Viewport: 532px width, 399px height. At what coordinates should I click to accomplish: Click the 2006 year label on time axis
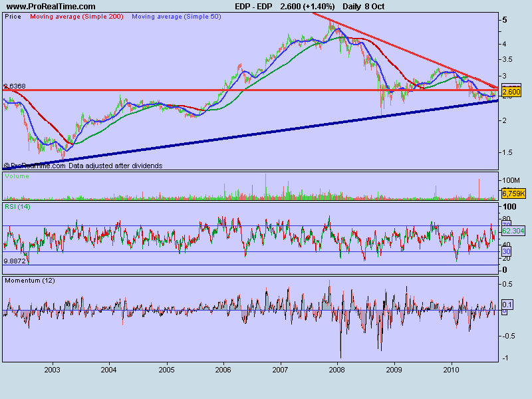(x=223, y=370)
